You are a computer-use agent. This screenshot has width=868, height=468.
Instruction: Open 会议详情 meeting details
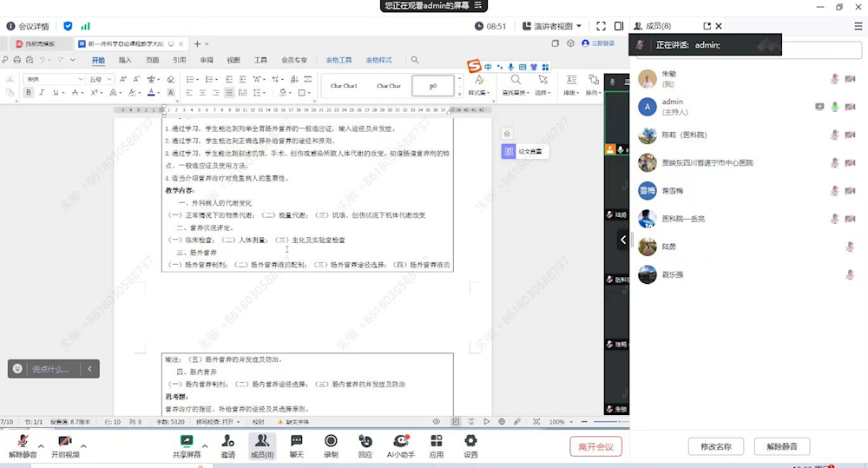[x=28, y=26]
